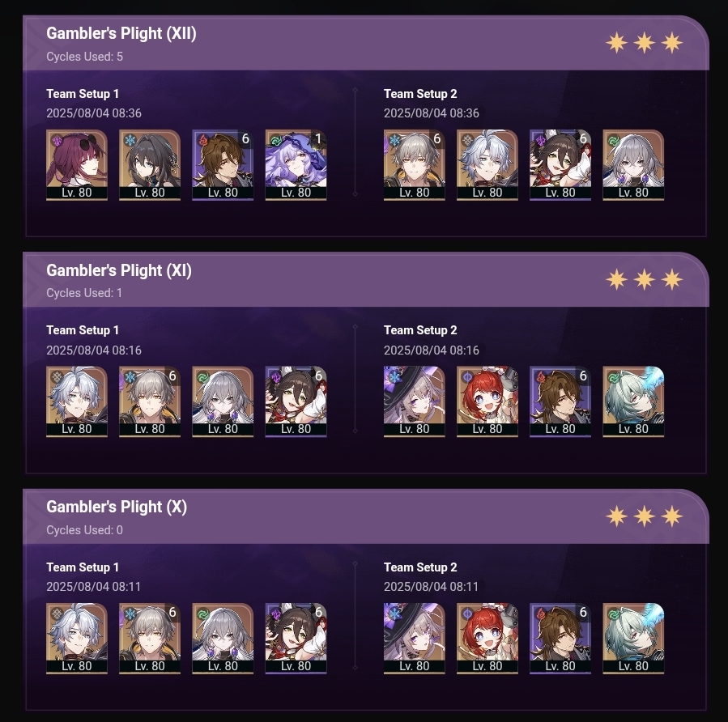Click the purple-hat character with eidolon 1 badge
The height and width of the screenshot is (722, 728).
tap(296, 165)
